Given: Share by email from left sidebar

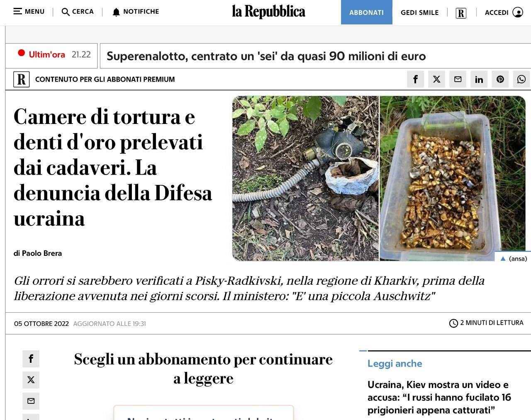Looking at the screenshot, I should [31, 401].
